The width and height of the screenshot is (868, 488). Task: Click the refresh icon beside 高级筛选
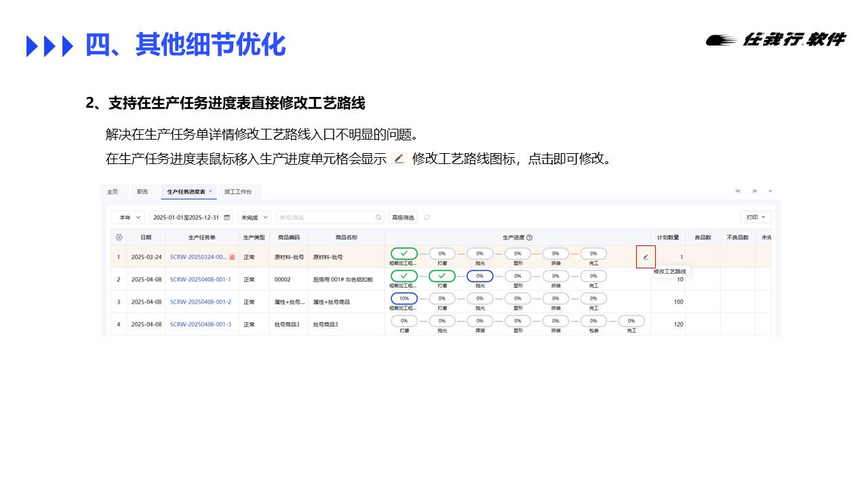[x=427, y=218]
